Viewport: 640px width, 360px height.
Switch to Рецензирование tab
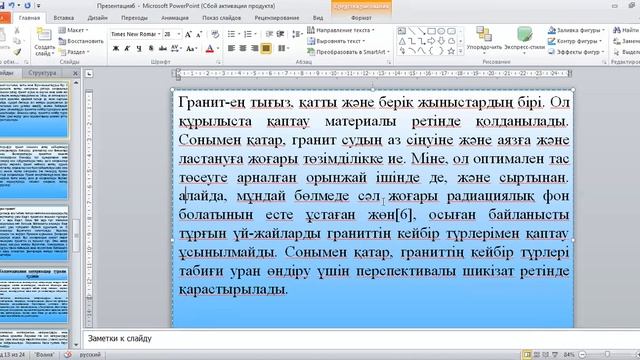(x=277, y=18)
